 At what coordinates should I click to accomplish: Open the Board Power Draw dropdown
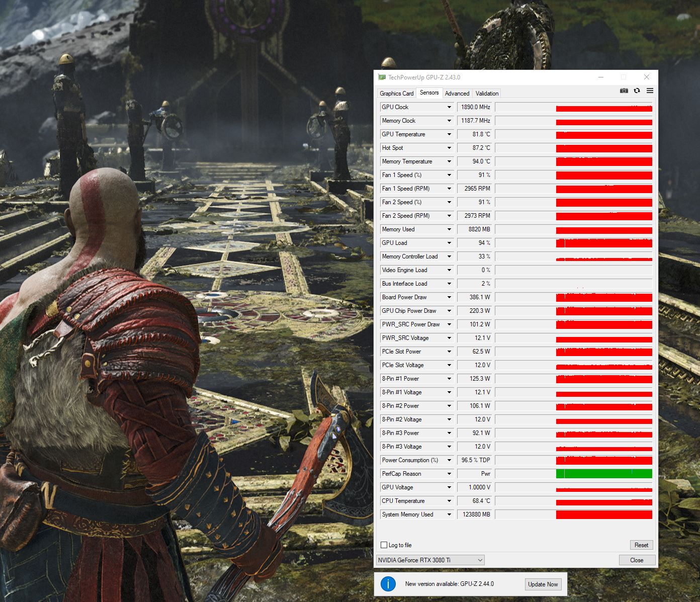[x=449, y=297]
